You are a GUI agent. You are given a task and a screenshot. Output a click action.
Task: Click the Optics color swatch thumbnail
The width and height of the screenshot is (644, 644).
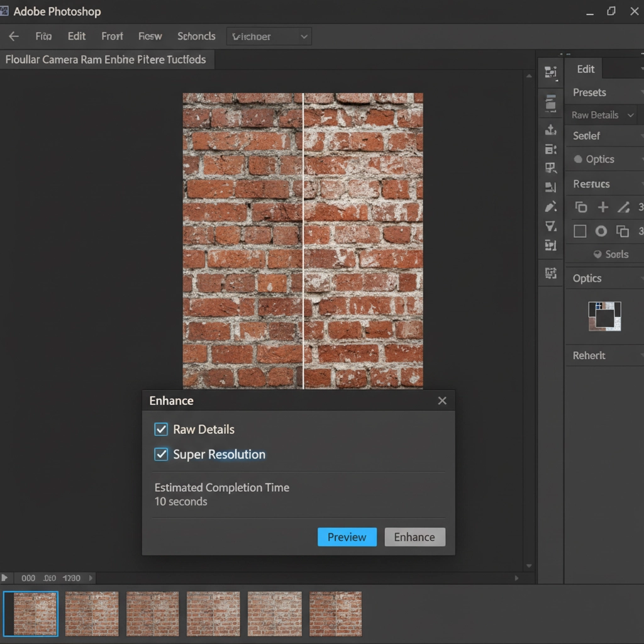pos(604,316)
